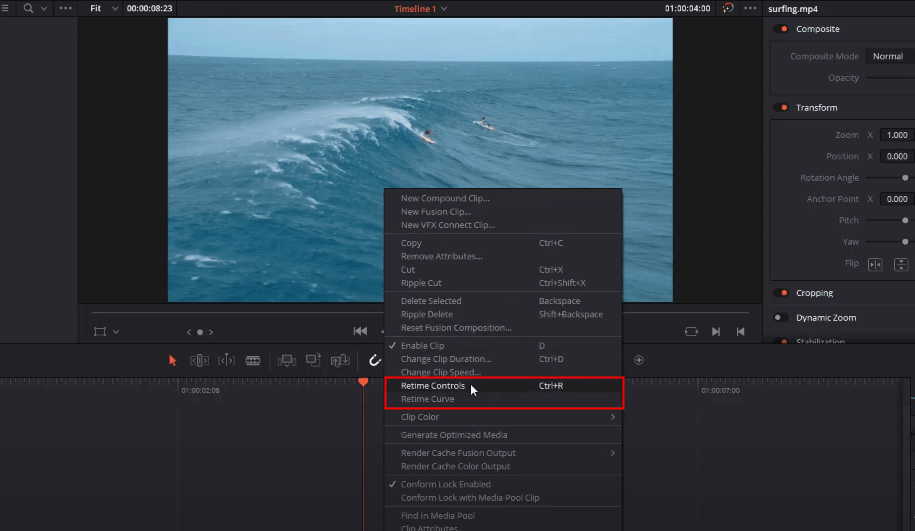The image size is (915, 531).
Task: Open the Composite Mode Normal dropdown
Action: click(890, 56)
